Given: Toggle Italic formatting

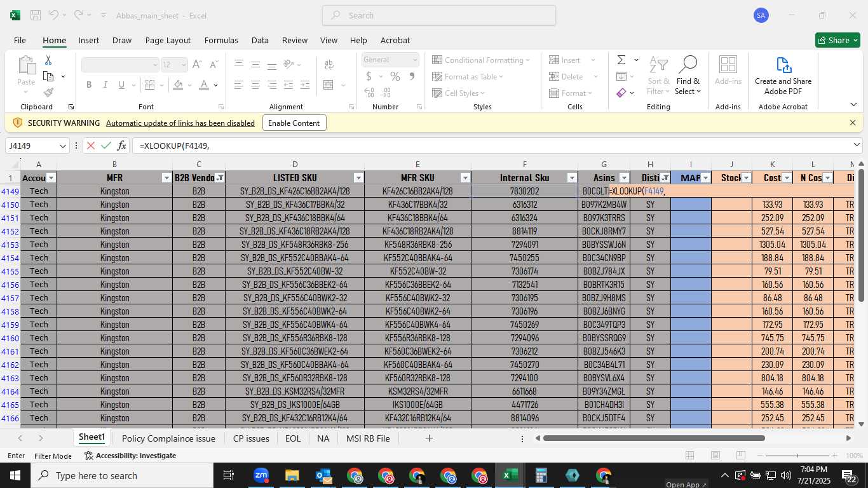Looking at the screenshot, I should [105, 85].
